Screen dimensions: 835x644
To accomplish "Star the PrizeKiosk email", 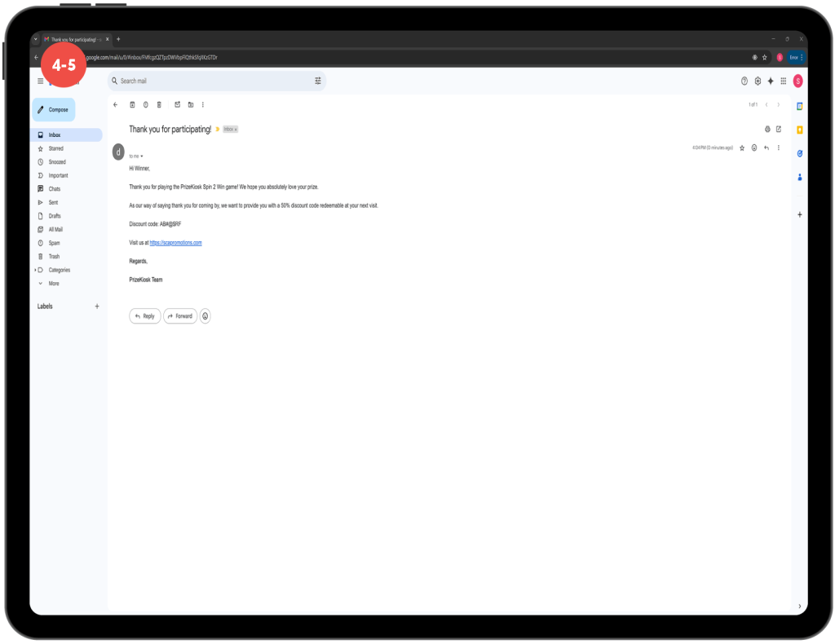I will tap(742, 148).
